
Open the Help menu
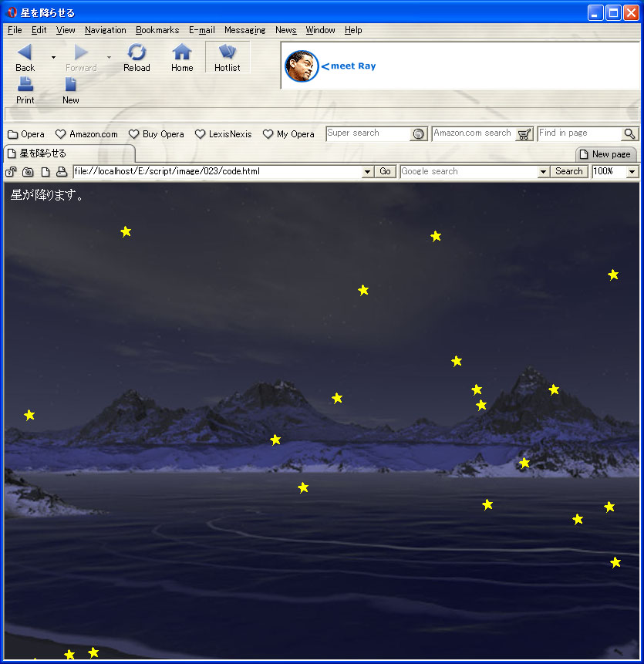pos(353,30)
